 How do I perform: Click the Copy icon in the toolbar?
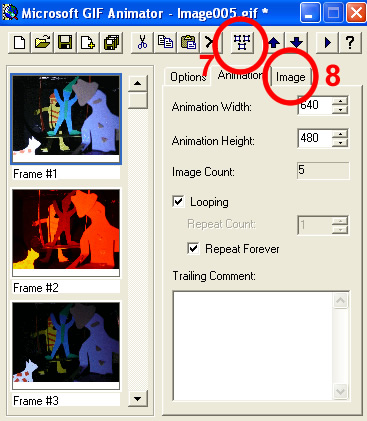tap(165, 43)
